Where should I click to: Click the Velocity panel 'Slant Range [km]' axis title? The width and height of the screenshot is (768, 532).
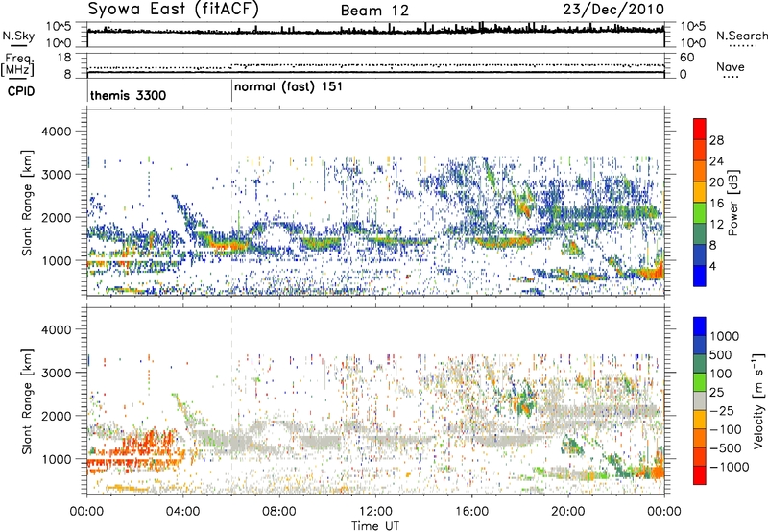click(x=27, y=401)
